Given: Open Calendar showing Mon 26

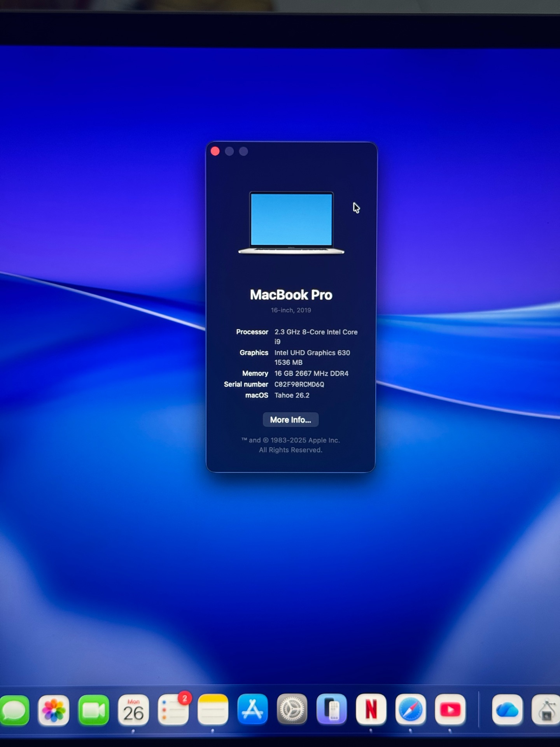Looking at the screenshot, I should [133, 710].
